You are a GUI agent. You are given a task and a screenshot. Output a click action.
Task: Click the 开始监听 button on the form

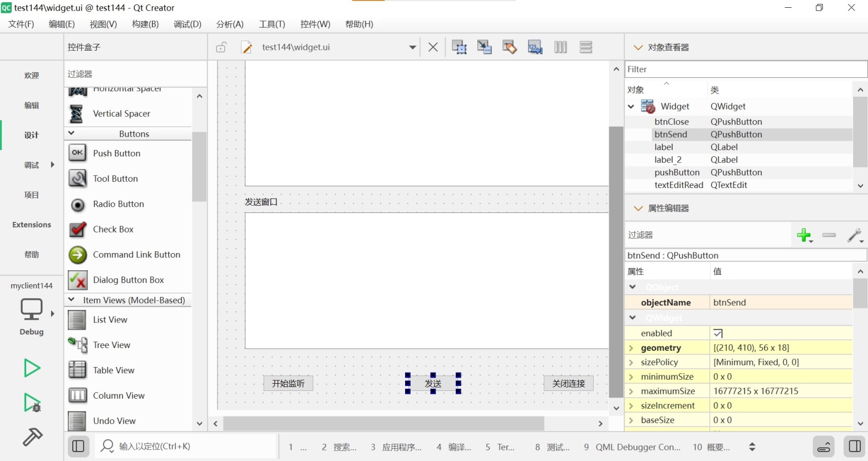point(288,384)
